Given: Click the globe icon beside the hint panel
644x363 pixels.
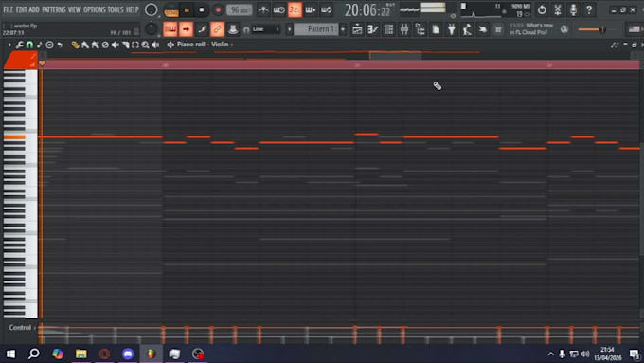Looking at the screenshot, I should (x=563, y=29).
